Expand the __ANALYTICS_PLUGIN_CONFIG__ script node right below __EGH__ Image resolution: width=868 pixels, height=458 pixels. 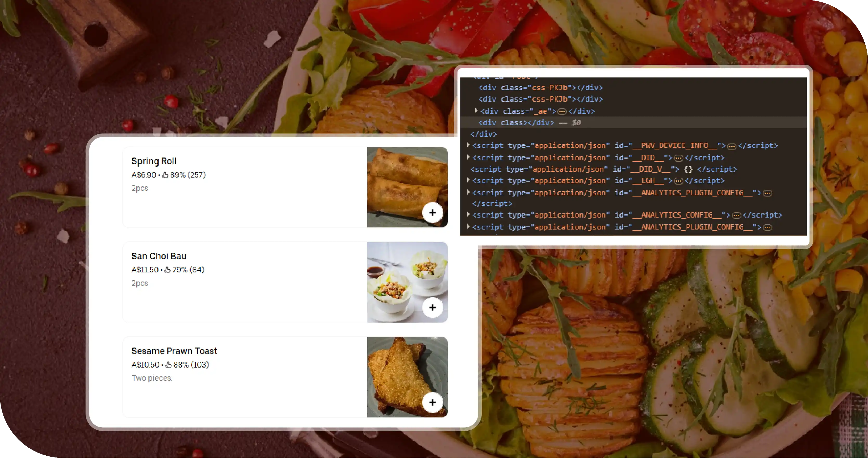pos(468,192)
